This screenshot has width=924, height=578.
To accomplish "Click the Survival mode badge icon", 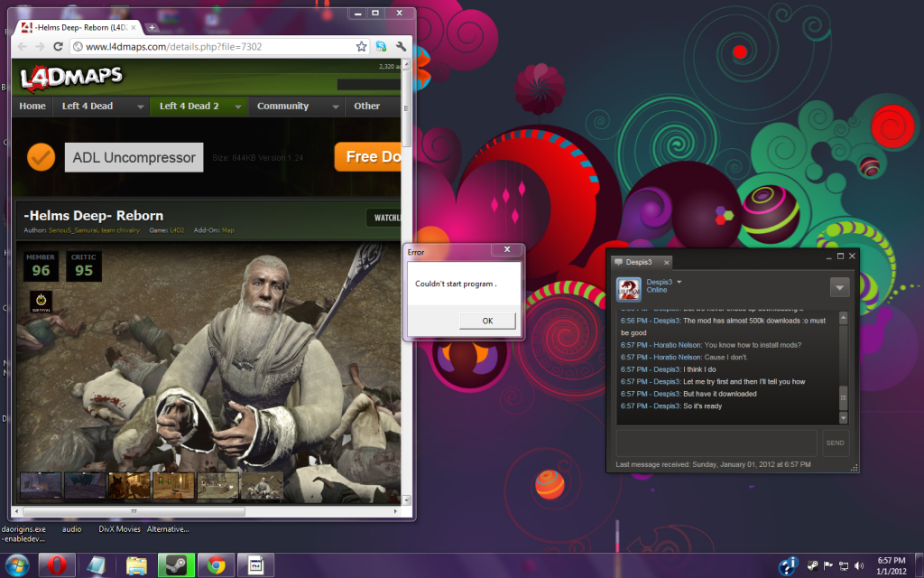I will coord(42,302).
